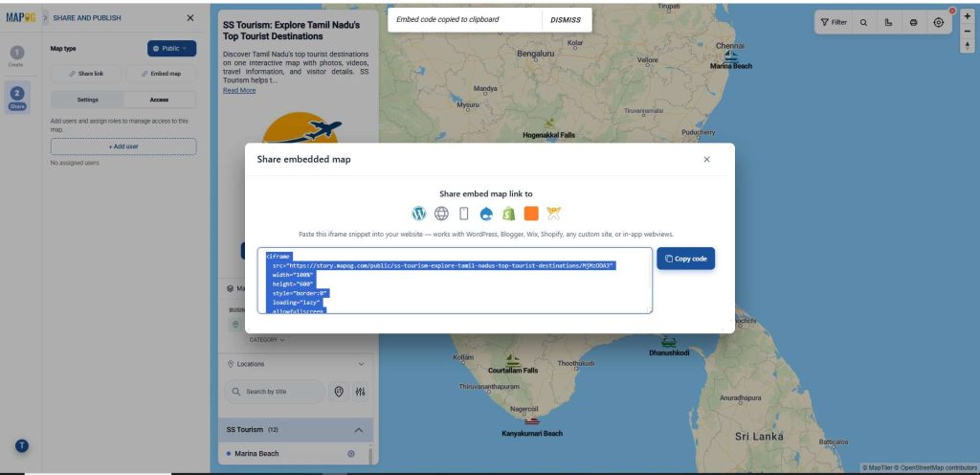This screenshot has width=980, height=475.
Task: Click the target icon beside Marina Beach
Action: coord(350,454)
